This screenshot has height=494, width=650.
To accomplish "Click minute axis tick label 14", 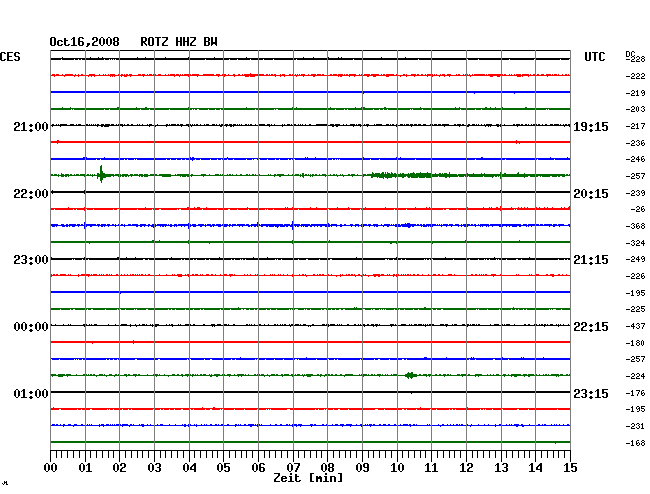I will [x=536, y=468].
